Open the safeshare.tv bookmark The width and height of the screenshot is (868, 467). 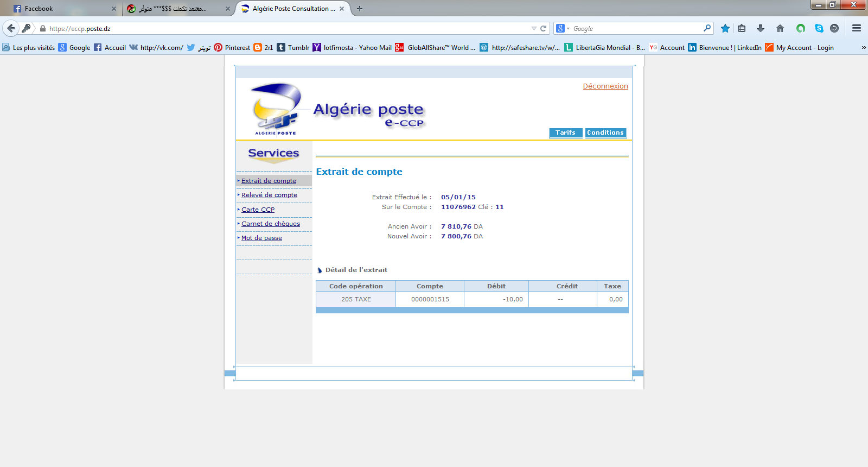click(x=520, y=48)
